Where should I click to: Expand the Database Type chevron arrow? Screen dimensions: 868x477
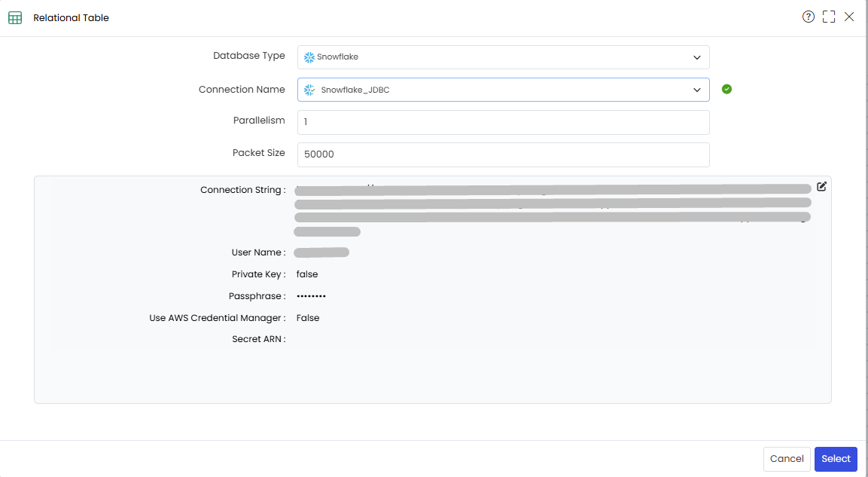click(697, 57)
